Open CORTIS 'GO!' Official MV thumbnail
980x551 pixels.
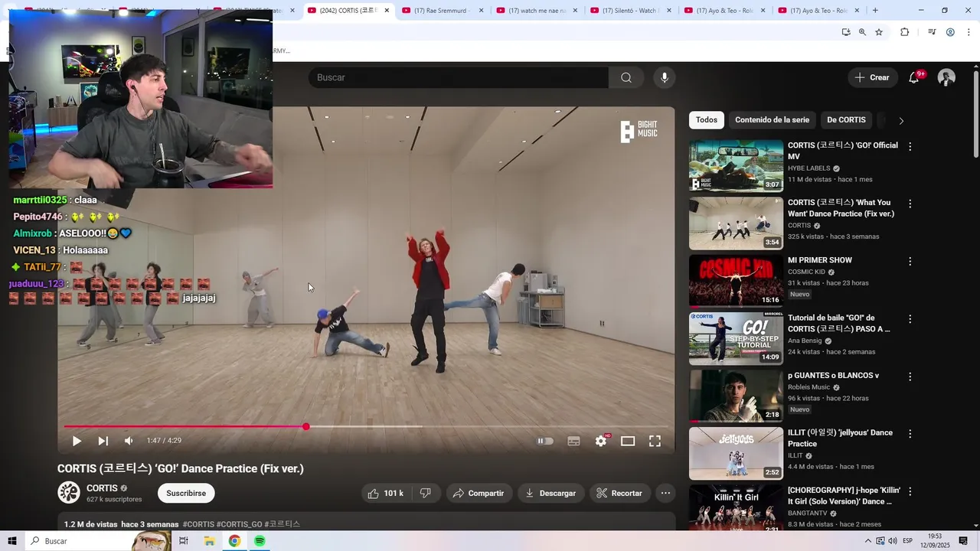pos(736,165)
